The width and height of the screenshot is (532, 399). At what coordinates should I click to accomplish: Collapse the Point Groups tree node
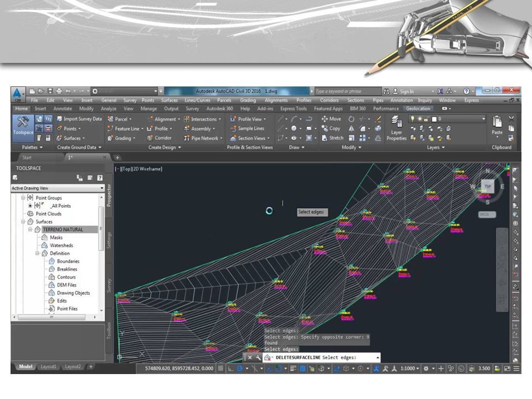coord(23,197)
